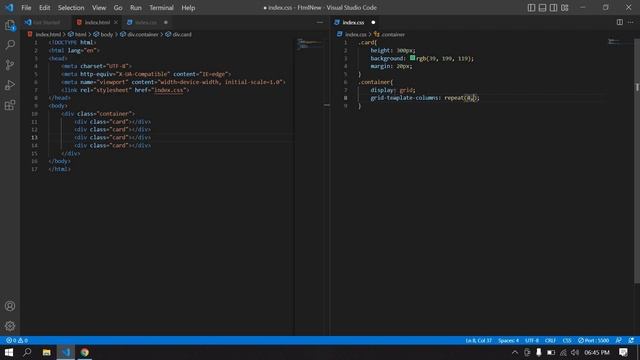Image resolution: width=640 pixels, height=360 pixels.
Task: Open the Accounts menu icon
Action: (x=10, y=306)
